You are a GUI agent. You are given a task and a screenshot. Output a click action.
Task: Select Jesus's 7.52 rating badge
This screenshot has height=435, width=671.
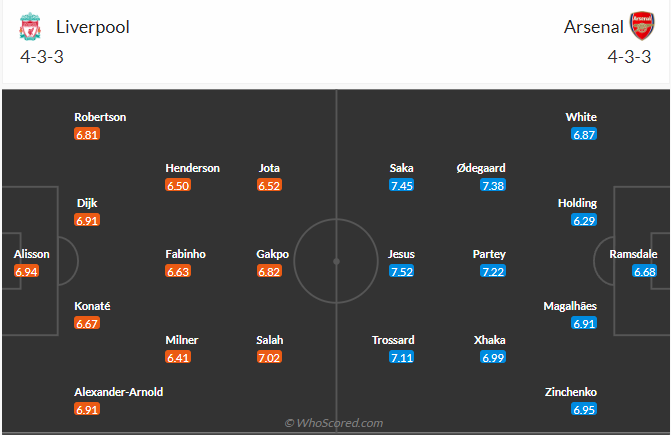(x=401, y=271)
